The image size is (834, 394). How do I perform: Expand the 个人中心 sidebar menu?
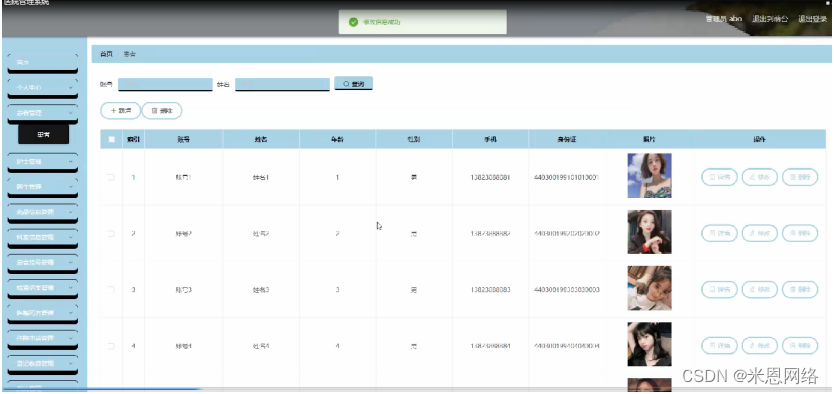(43, 87)
